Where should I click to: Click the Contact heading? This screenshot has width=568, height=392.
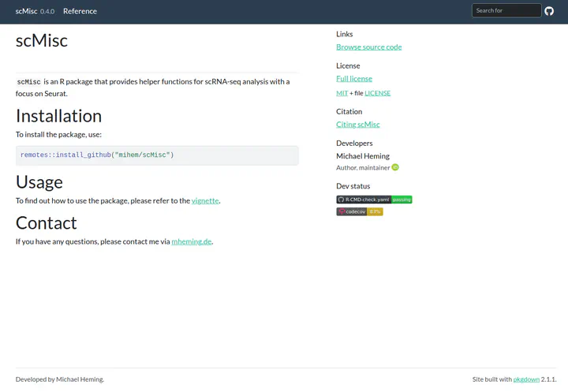point(47,222)
